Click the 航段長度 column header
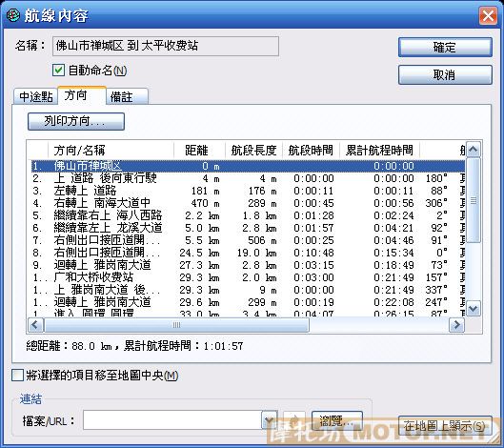Image resolution: width=504 pixels, height=448 pixels. (254, 151)
